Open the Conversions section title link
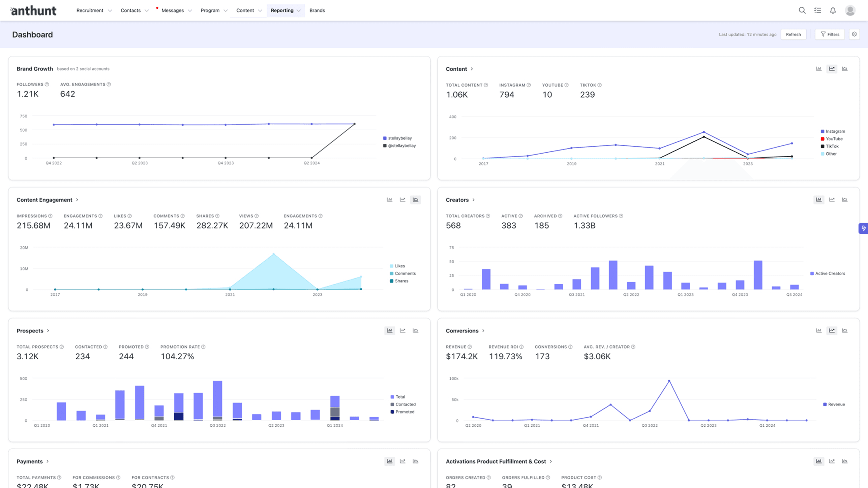Image resolution: width=868 pixels, height=488 pixels. point(462,331)
